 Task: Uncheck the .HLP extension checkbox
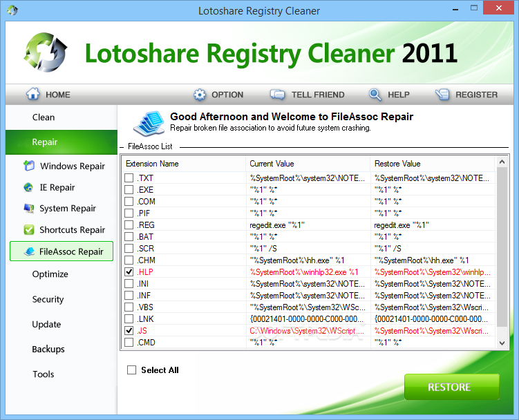pyautogui.click(x=129, y=272)
